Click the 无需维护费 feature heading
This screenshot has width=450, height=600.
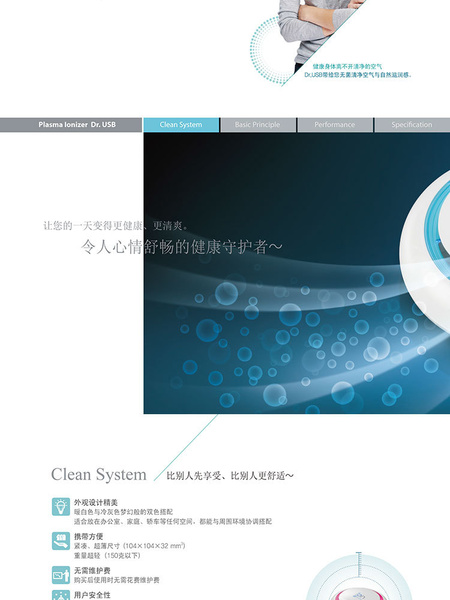(92, 571)
